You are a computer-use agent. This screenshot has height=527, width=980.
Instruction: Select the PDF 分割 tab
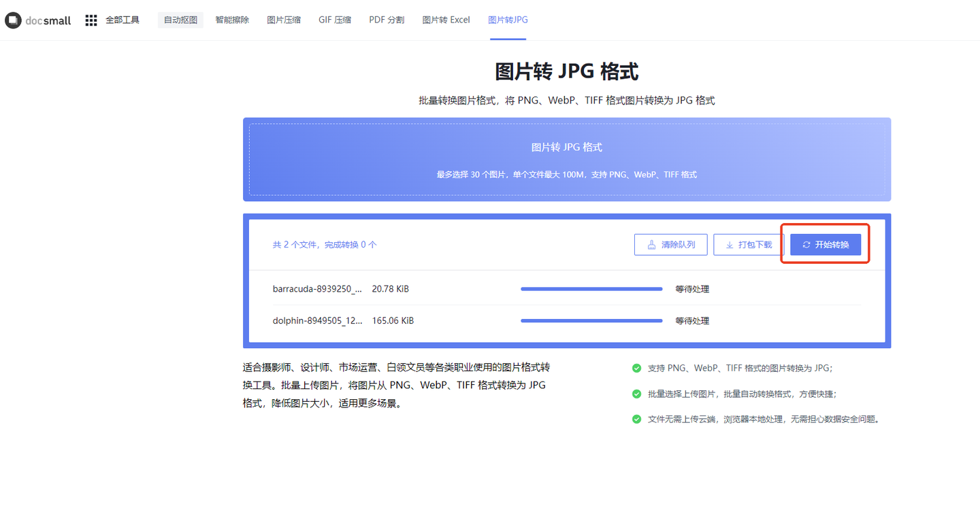(x=386, y=20)
